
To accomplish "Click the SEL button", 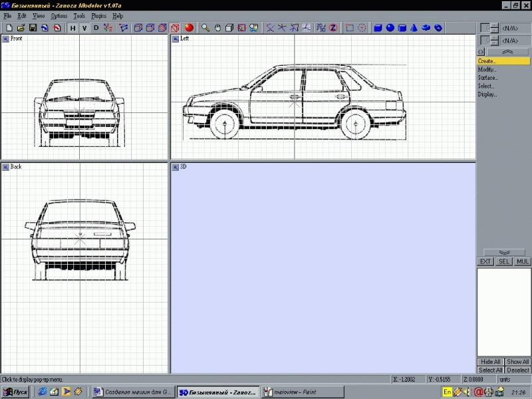I will point(504,261).
